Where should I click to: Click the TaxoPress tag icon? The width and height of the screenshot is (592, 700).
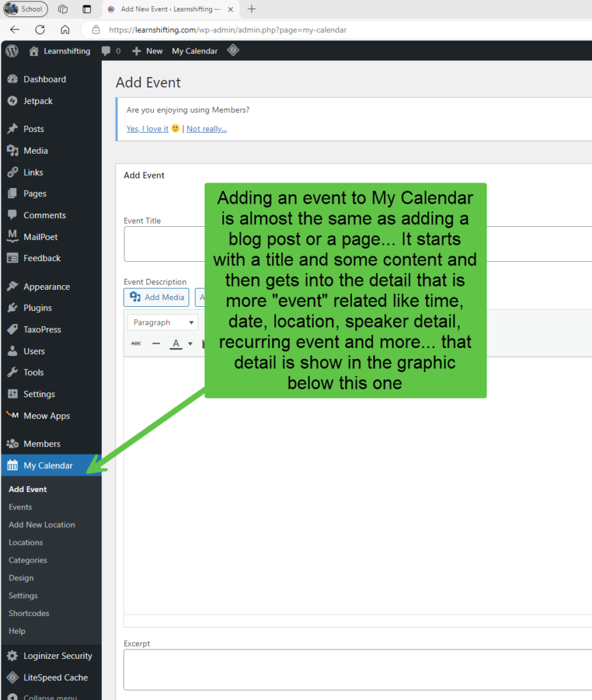click(12, 329)
